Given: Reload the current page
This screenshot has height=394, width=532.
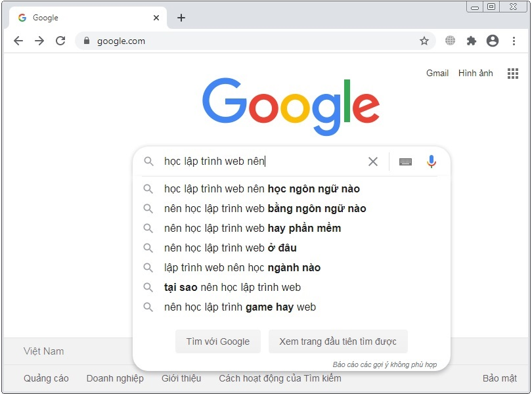Looking at the screenshot, I should point(60,41).
